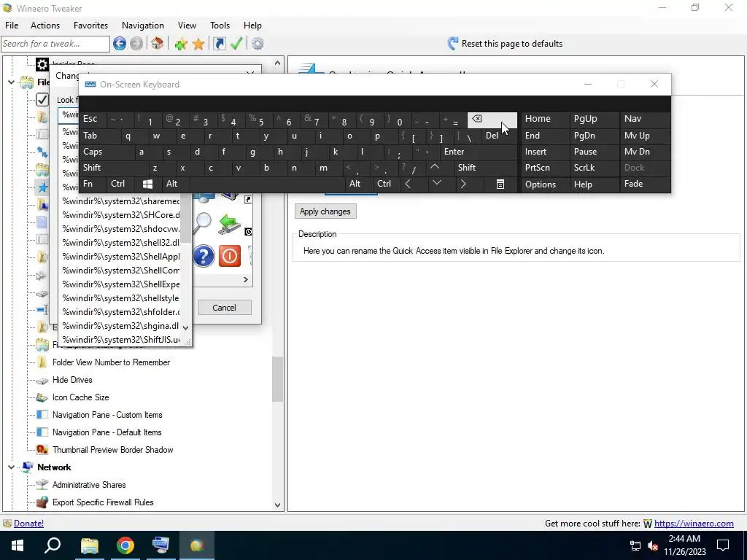
Task: Open settings with the gear toolbar icon
Action: pos(258,44)
